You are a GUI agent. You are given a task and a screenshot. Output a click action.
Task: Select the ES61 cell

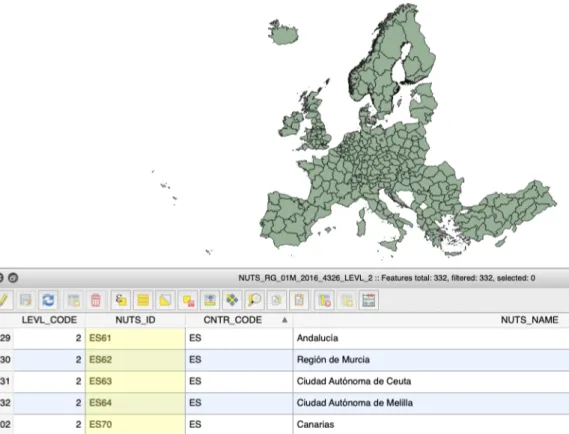135,338
